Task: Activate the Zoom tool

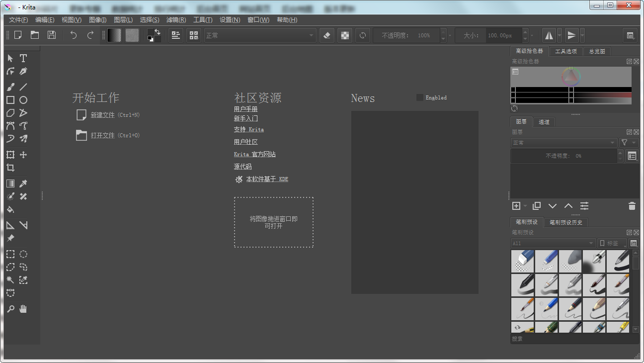Action: click(x=10, y=308)
